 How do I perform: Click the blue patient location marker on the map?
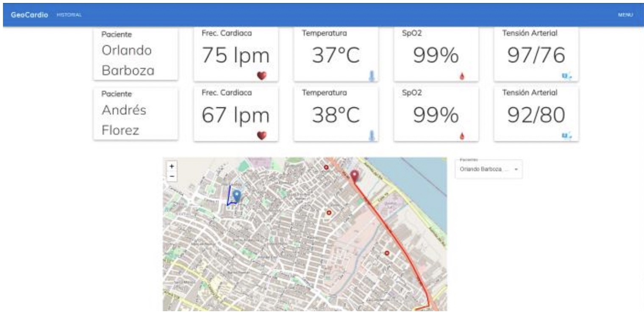[237, 196]
